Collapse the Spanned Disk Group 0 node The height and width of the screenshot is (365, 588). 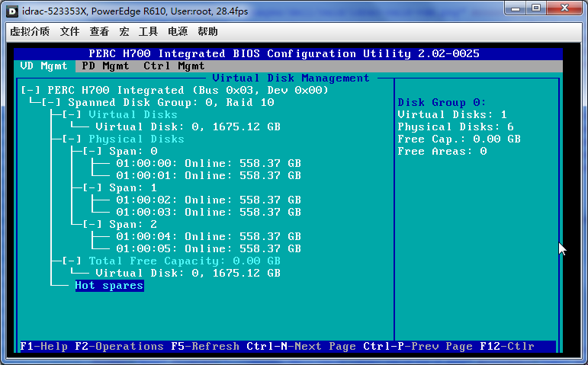point(52,103)
